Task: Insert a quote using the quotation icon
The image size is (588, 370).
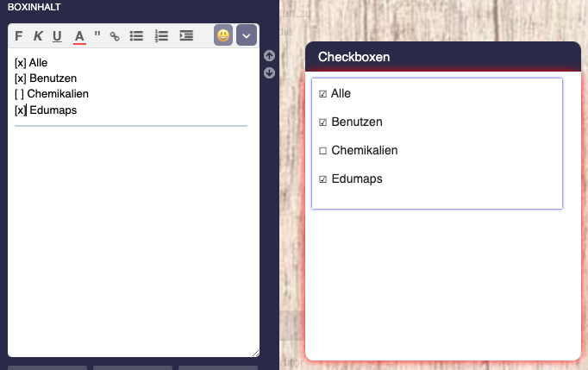Action: click(x=97, y=34)
